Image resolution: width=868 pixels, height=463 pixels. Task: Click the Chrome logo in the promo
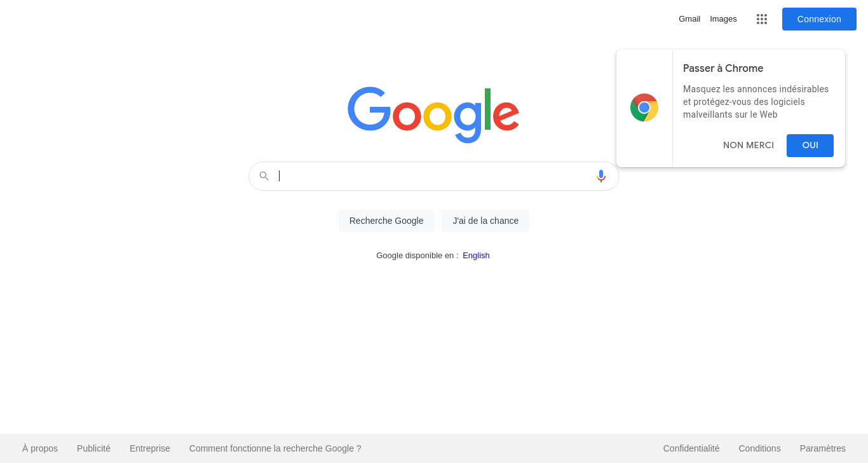(x=644, y=107)
